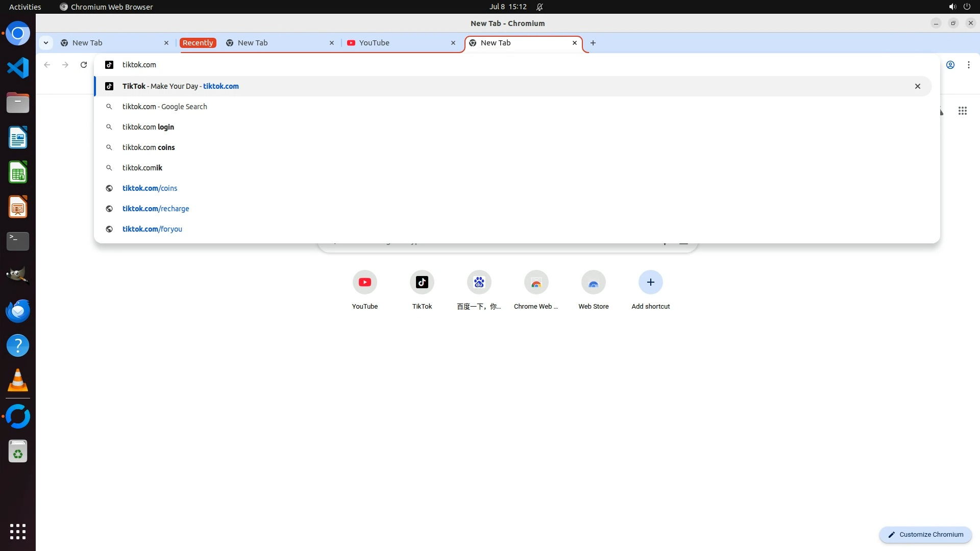Image resolution: width=980 pixels, height=551 pixels.
Task: Launch Visual Studio Code from dock
Action: point(18,68)
